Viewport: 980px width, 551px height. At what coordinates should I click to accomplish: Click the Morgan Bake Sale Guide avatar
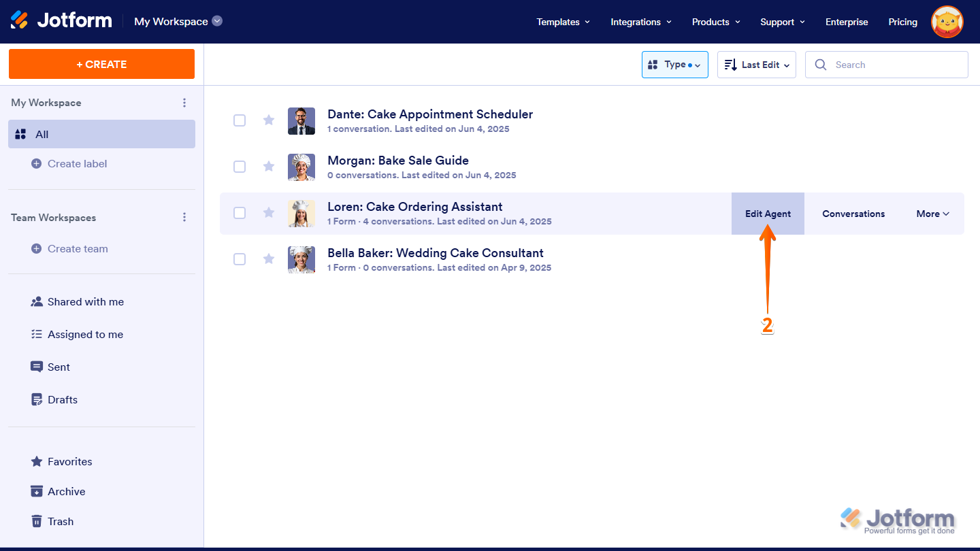(301, 167)
